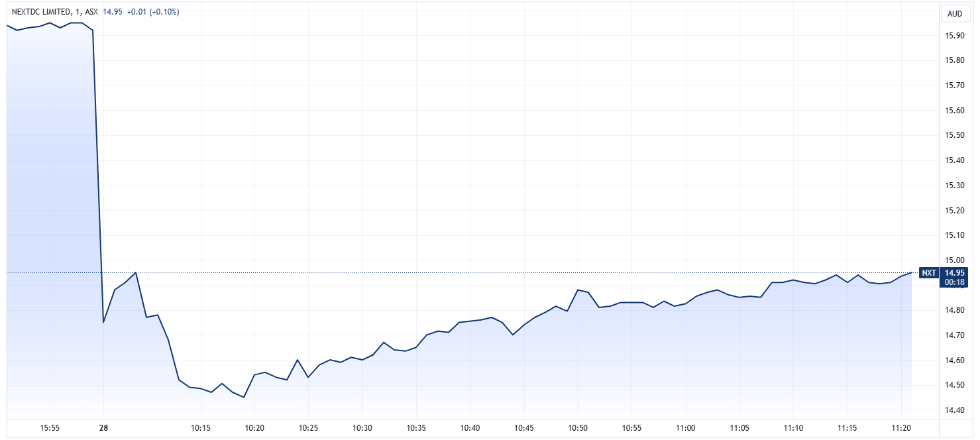Select the 10:30 label on time axis
The width and height of the screenshot is (980, 440).
click(x=362, y=428)
